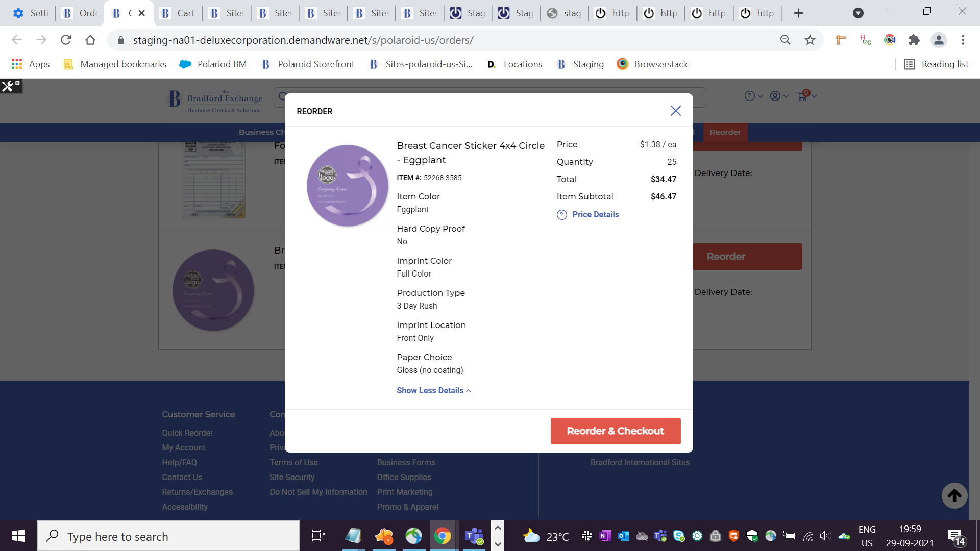
Task: Bookmark this page with star icon
Action: pos(810,40)
